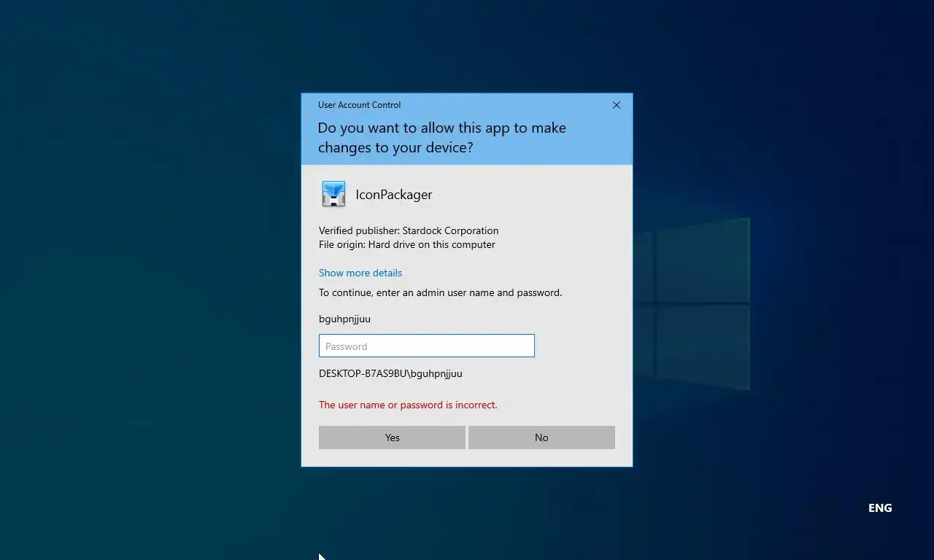Click the IconPackager app icon
Screen dimensions: 934x560
tap(333, 194)
